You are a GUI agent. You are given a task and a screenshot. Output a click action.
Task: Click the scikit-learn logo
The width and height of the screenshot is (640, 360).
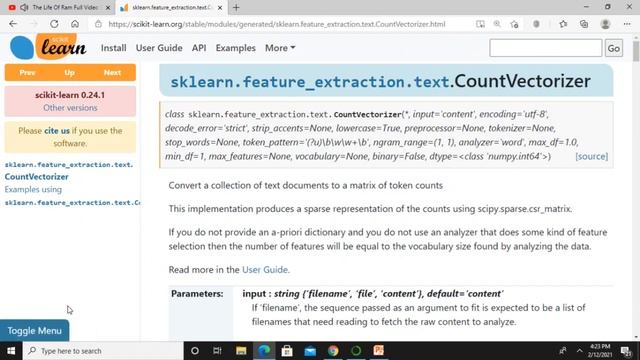coord(48,47)
